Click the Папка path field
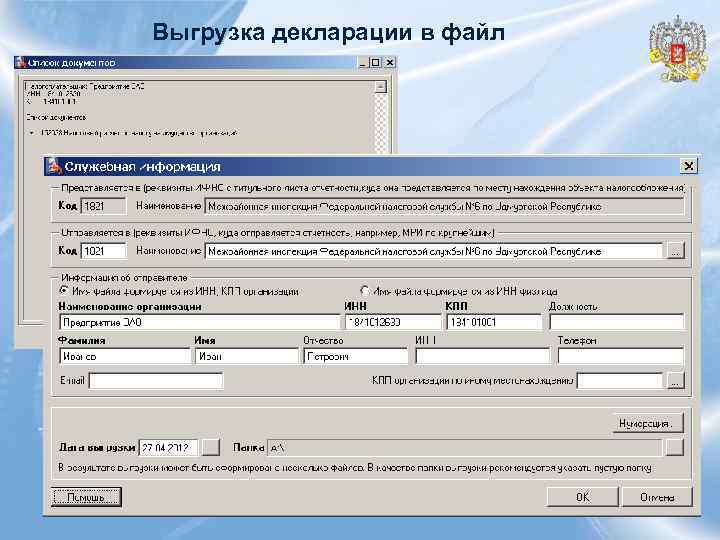The width and height of the screenshot is (720, 540). [465, 448]
